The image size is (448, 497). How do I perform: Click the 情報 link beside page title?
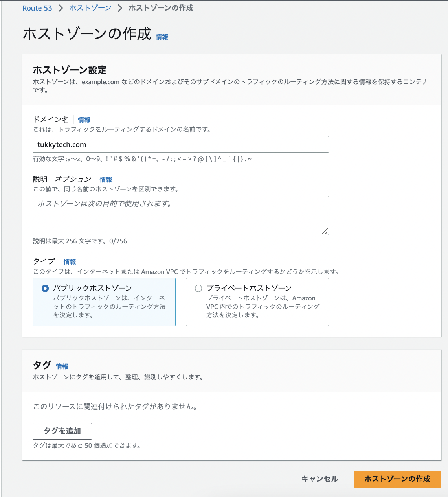pos(162,37)
